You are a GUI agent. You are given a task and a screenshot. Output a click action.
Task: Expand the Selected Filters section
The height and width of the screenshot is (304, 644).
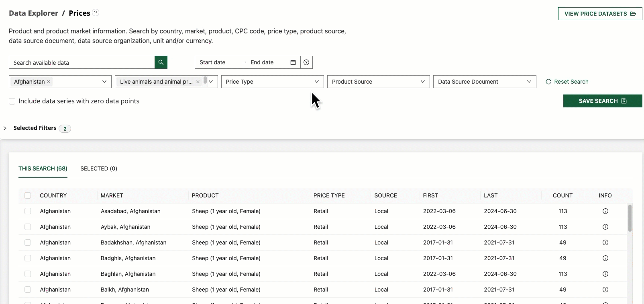(x=5, y=128)
